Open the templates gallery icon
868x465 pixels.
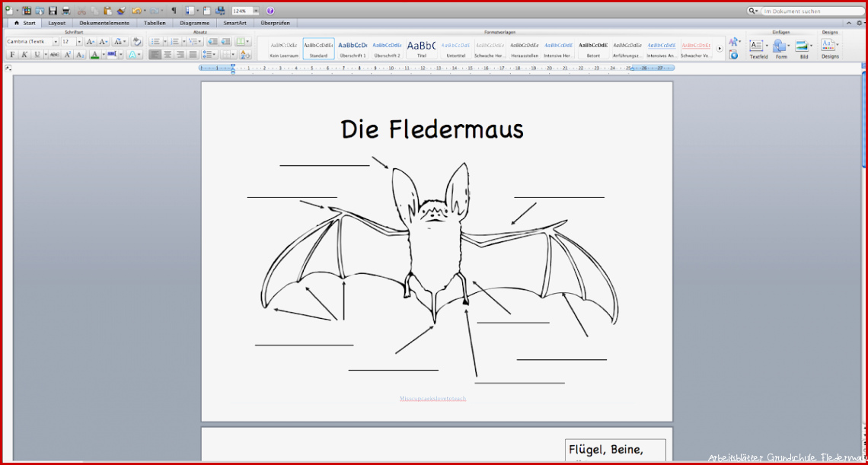tap(27, 11)
